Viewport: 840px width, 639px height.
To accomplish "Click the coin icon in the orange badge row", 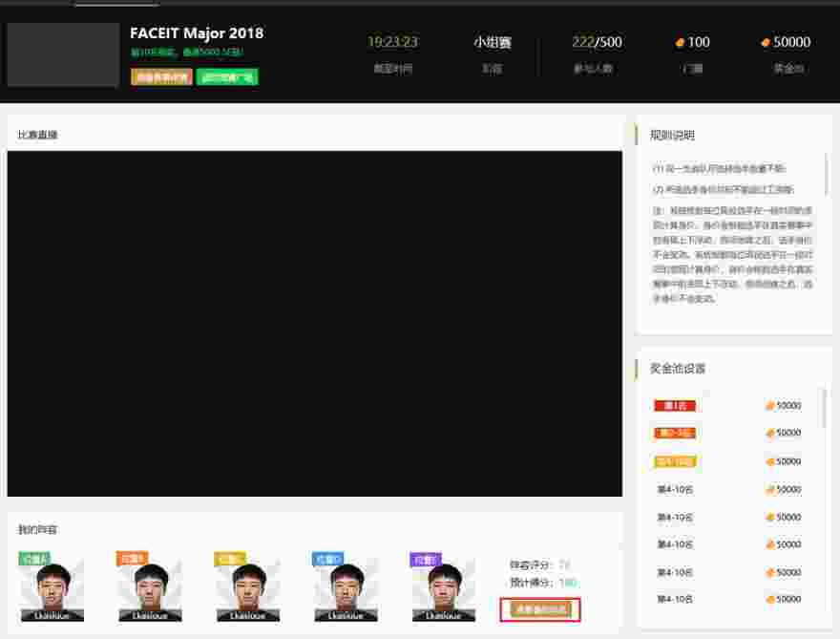I will (769, 433).
